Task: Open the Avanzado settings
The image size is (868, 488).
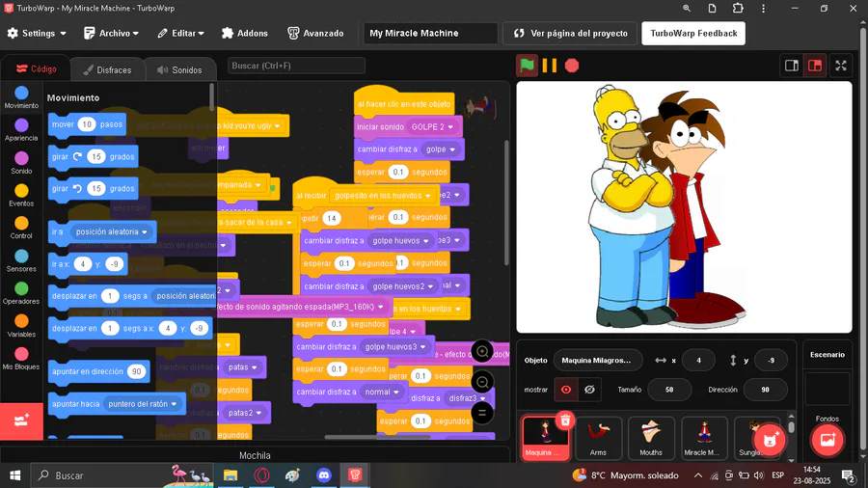Action: point(315,33)
